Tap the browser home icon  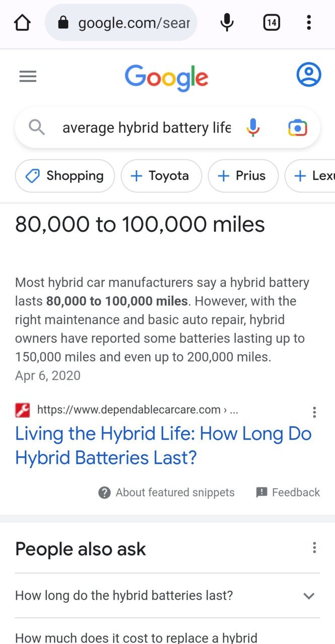[x=22, y=23]
